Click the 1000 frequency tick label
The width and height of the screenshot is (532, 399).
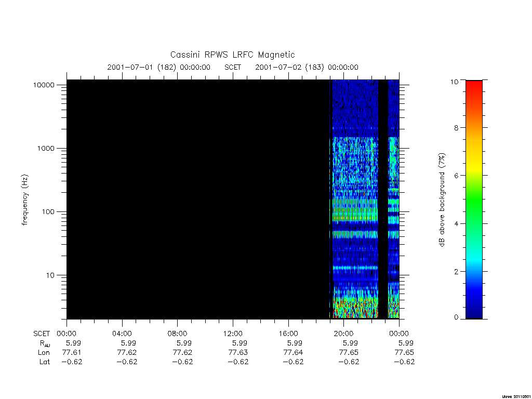(46, 148)
